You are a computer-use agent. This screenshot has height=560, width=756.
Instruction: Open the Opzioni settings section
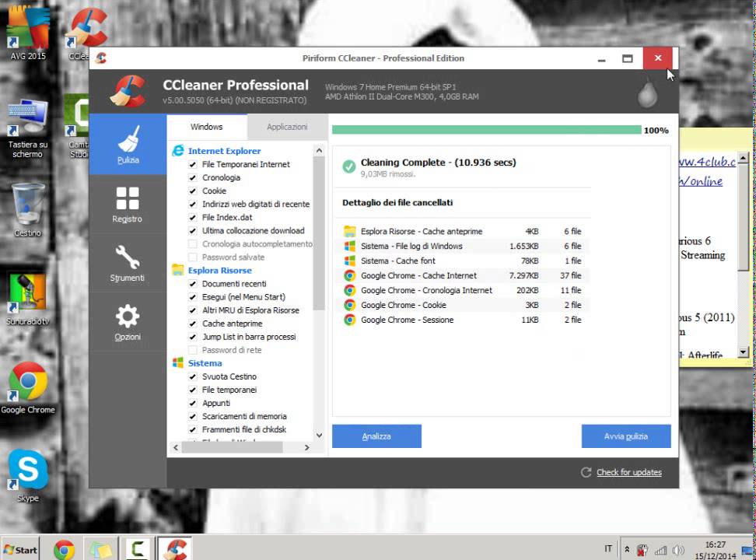coord(128,322)
